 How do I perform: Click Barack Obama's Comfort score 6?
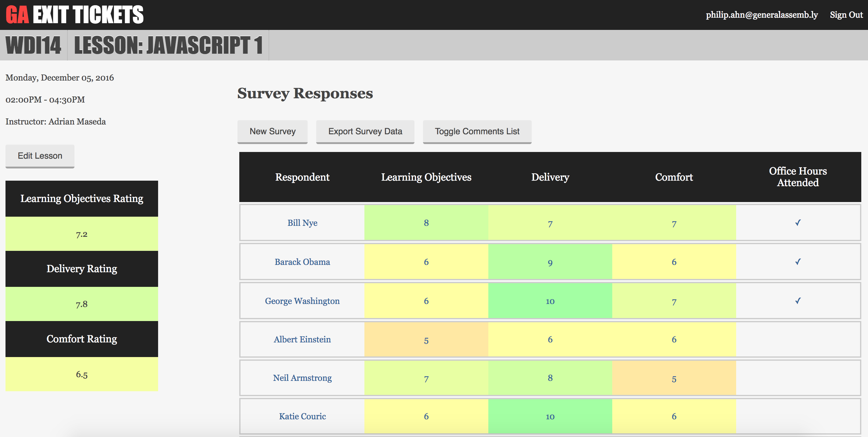(x=674, y=262)
